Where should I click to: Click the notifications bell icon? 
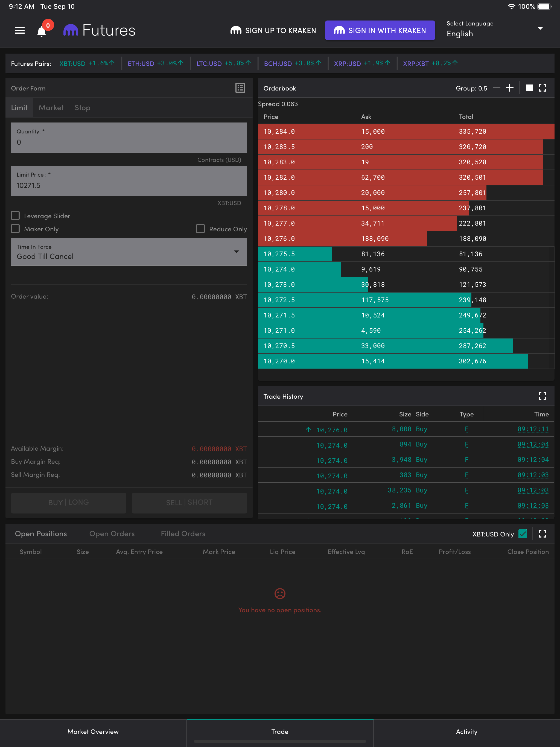pos(42,31)
